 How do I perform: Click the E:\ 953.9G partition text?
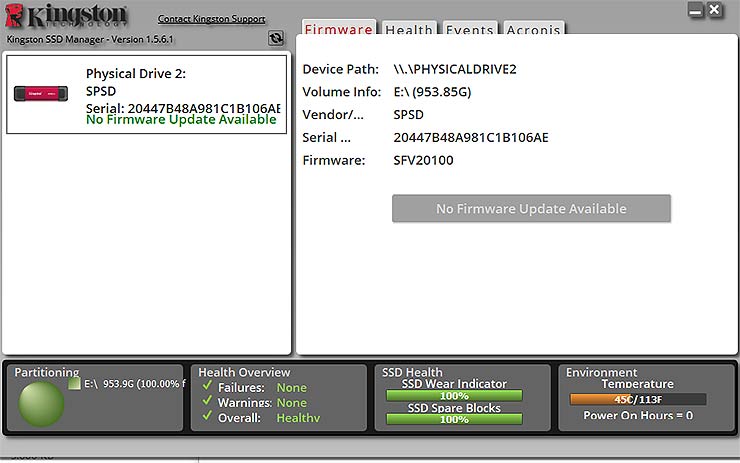point(135,384)
